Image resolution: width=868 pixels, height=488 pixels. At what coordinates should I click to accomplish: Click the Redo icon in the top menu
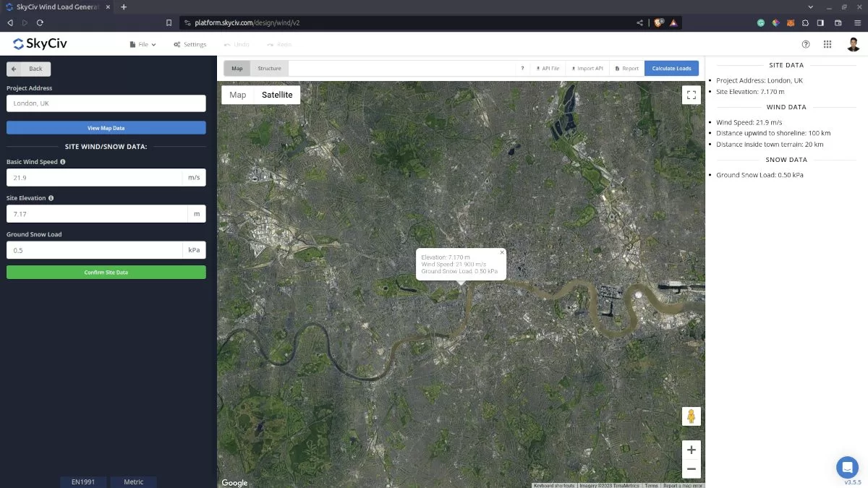click(x=278, y=44)
